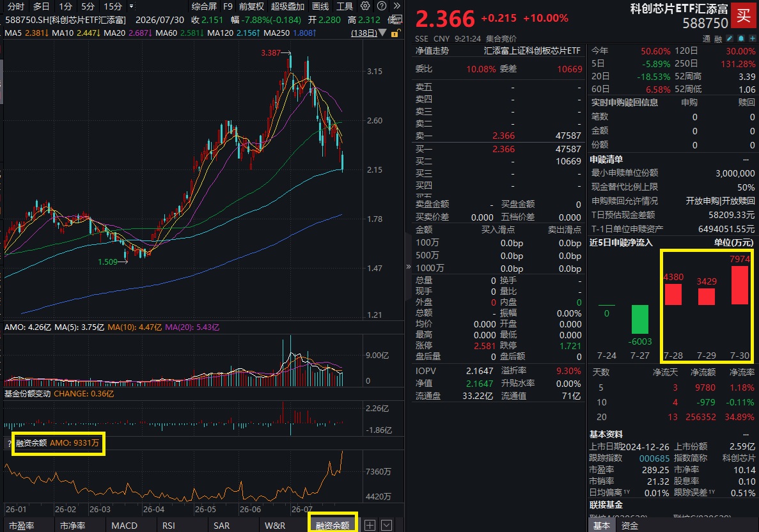Open the 分时 intraday view

tap(15, 6)
